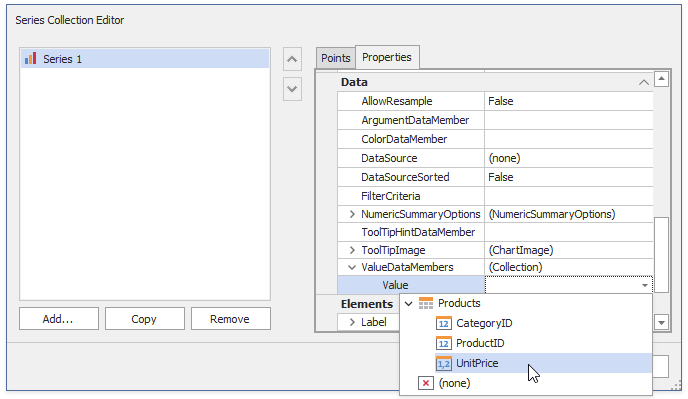Collapse the ValueDataMembers property
Viewport: 688px width, 399px height.
352,267
